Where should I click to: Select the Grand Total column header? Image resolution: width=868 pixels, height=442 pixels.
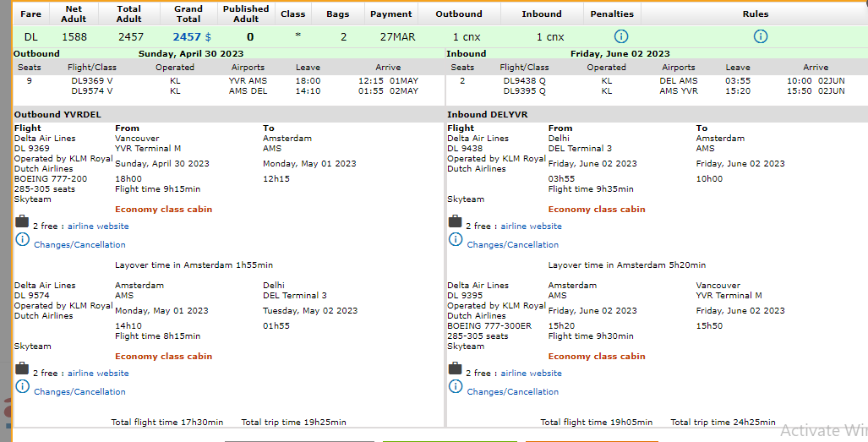coord(188,14)
